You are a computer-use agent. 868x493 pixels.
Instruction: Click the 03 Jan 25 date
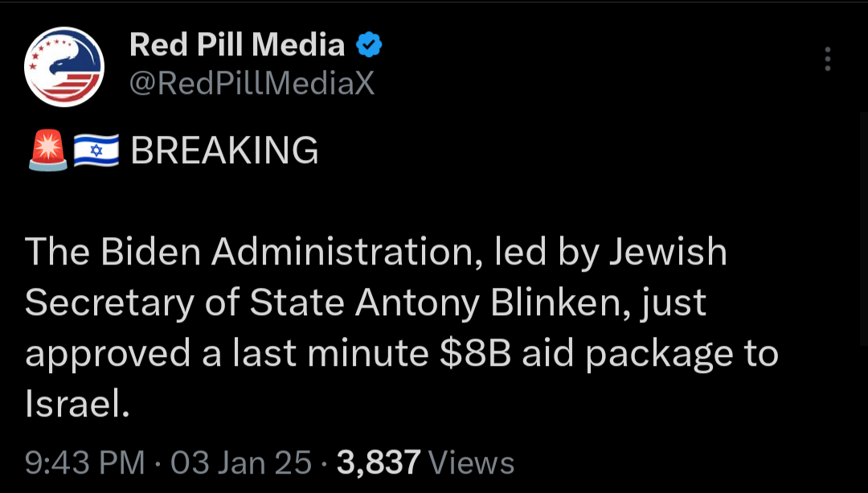point(241,462)
